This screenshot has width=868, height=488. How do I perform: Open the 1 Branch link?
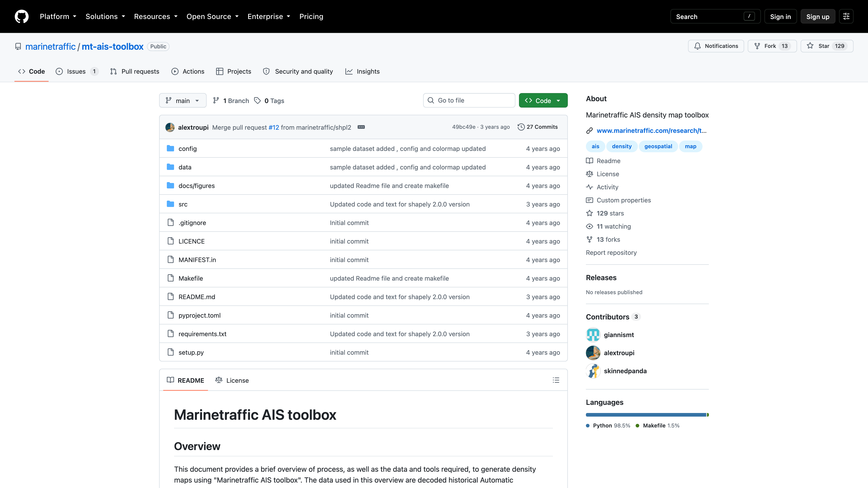point(231,100)
